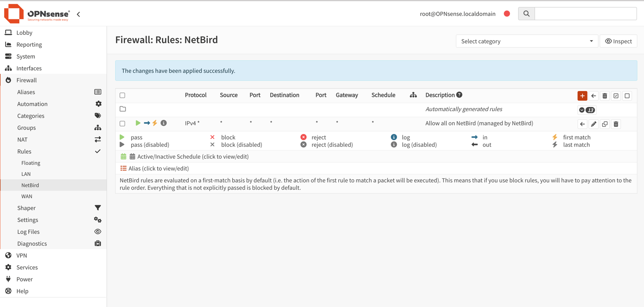Check the IPv4 NetBird rule checkbox

(122, 123)
